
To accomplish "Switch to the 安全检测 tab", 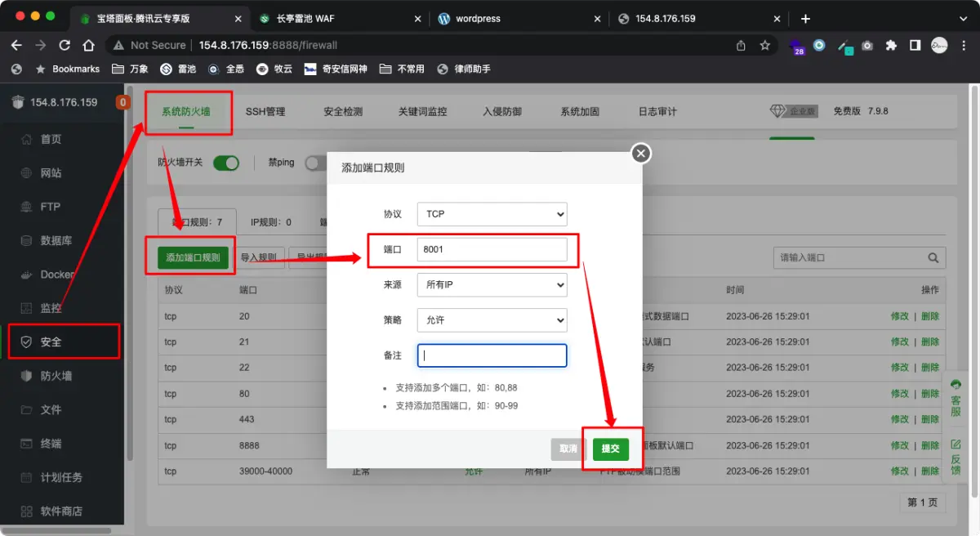I will pos(343,112).
